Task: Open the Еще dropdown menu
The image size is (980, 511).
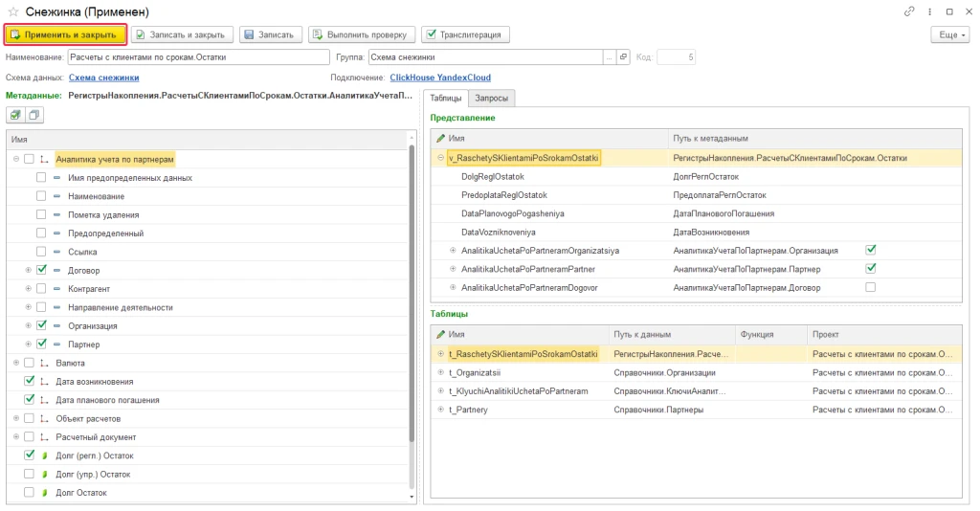Action: [x=948, y=34]
